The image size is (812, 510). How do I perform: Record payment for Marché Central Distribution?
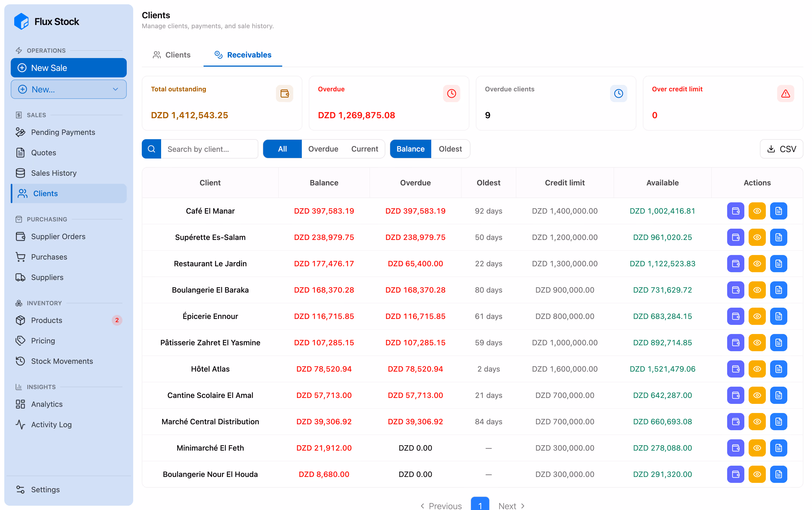tap(735, 421)
